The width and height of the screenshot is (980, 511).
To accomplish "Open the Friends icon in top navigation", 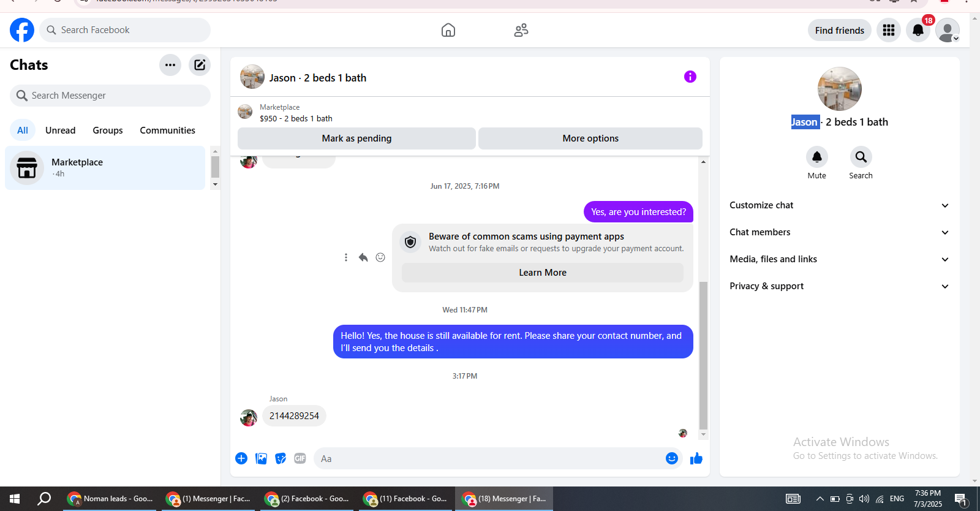I will coord(521,30).
